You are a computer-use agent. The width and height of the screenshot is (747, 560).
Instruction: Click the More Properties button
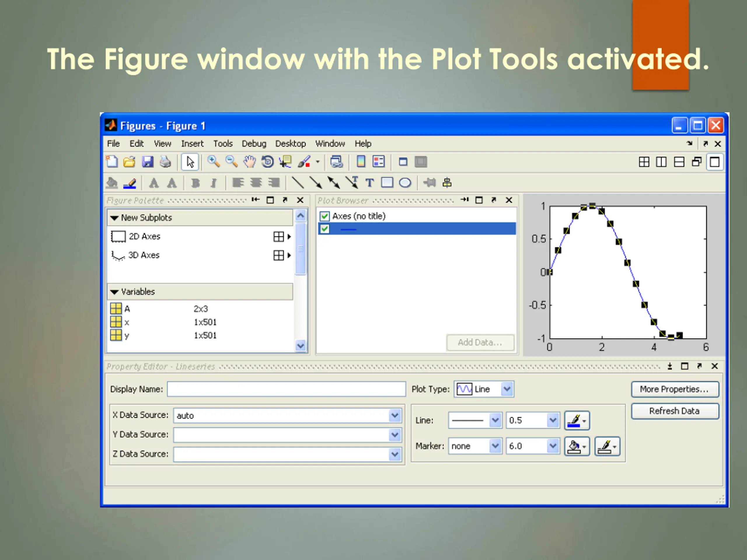pyautogui.click(x=675, y=389)
